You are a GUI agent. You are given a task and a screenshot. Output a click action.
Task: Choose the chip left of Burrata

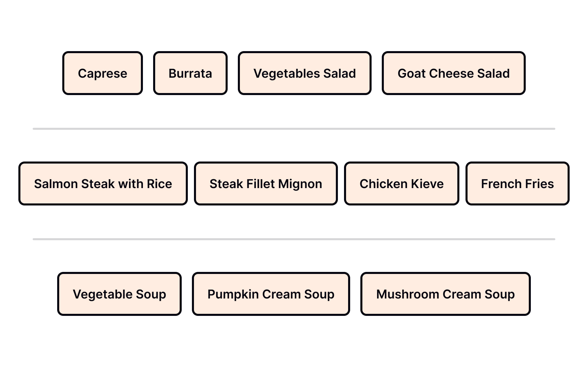tap(102, 73)
